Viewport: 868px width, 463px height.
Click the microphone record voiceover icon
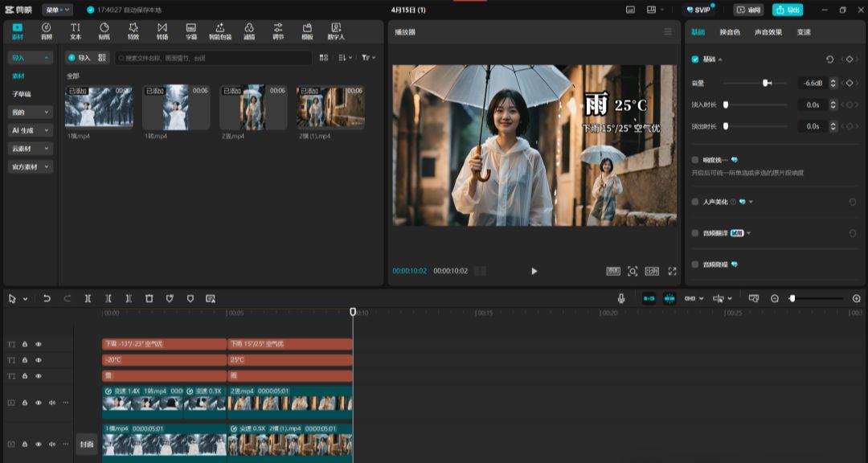621,298
